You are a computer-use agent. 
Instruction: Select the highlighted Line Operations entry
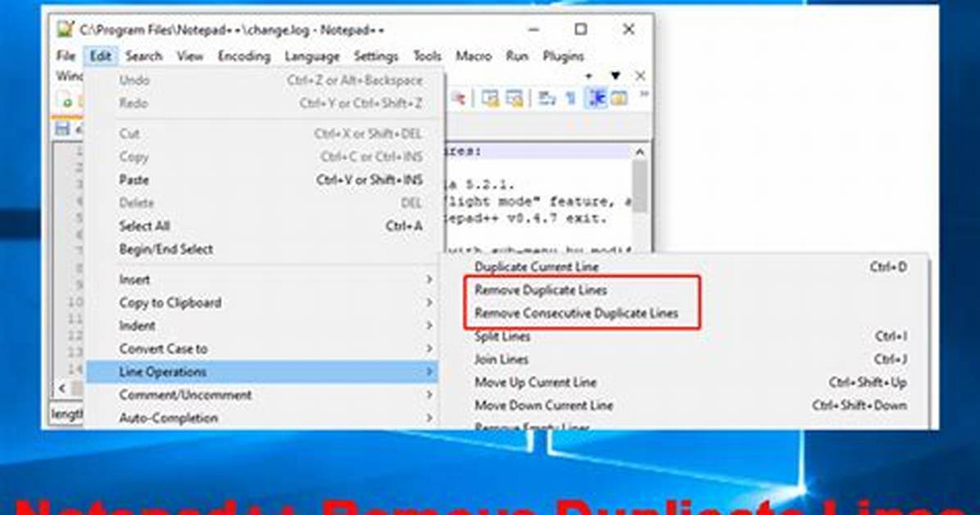(262, 371)
